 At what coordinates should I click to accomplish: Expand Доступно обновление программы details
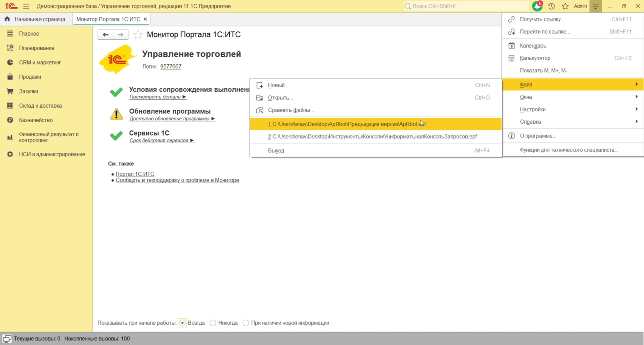(x=172, y=119)
